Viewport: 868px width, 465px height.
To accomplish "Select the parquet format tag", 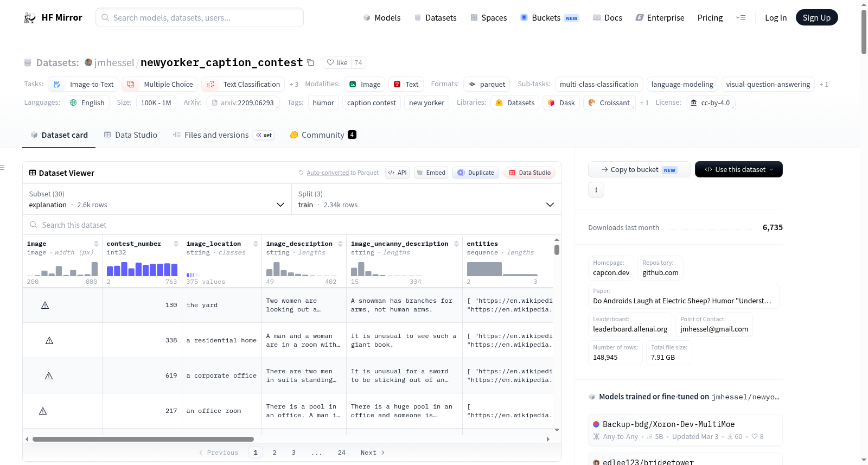I will (487, 84).
